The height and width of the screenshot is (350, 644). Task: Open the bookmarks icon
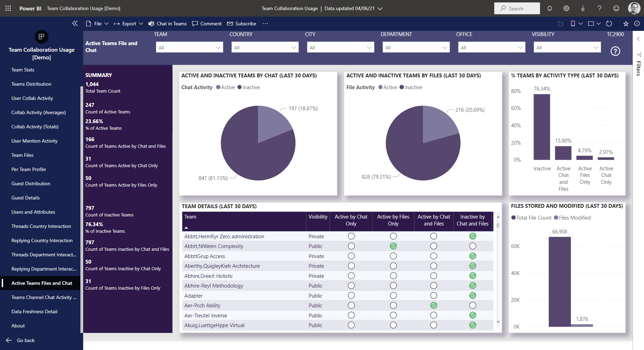[x=573, y=24]
